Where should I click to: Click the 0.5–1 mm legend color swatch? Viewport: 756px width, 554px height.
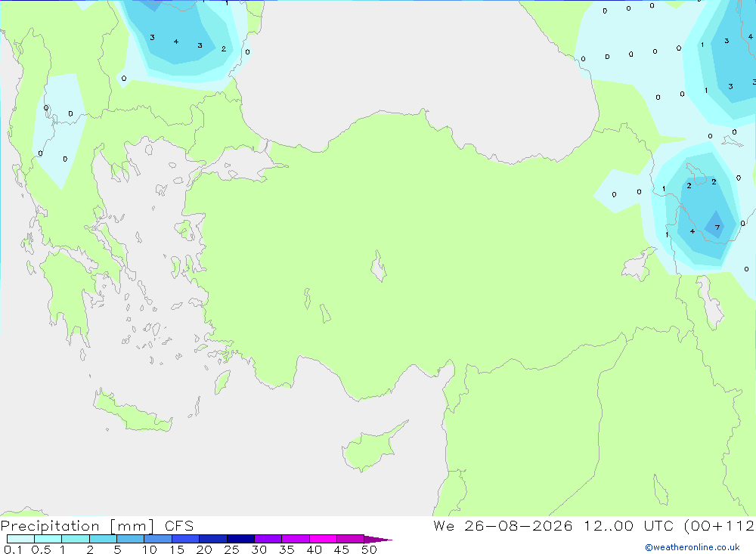coord(48,539)
